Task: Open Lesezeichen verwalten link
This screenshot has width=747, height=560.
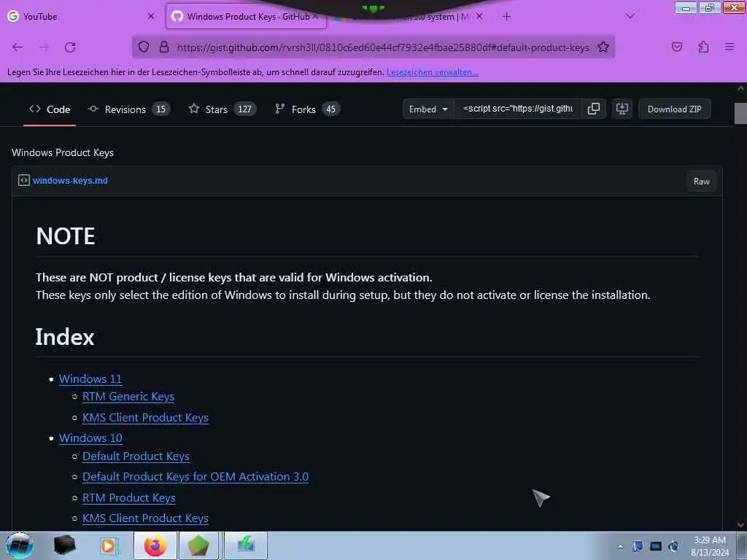Action: [432, 72]
